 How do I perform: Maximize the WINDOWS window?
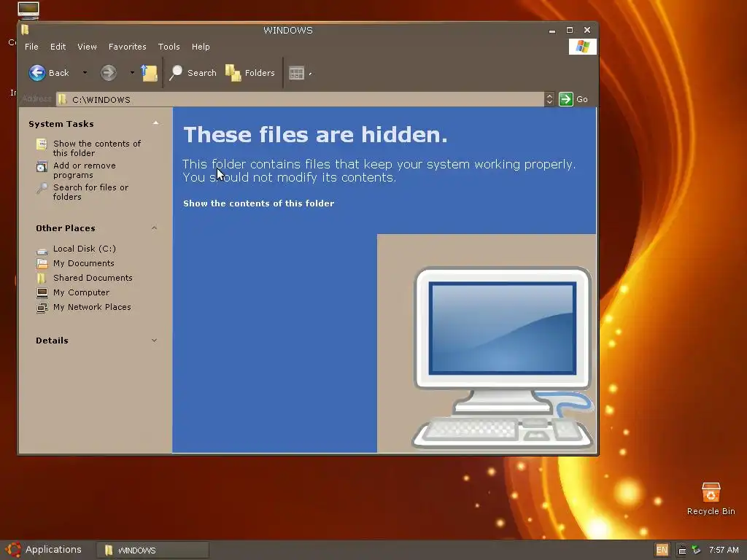pos(570,30)
